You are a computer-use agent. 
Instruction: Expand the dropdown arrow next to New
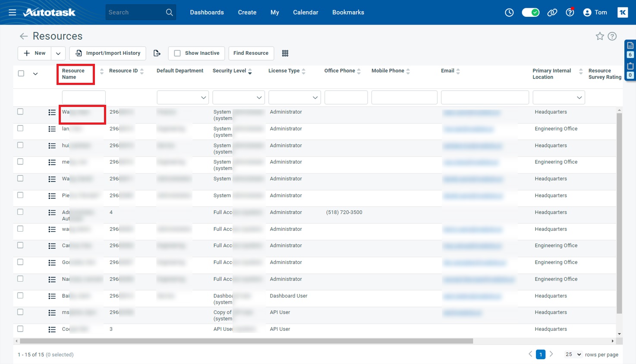point(58,53)
